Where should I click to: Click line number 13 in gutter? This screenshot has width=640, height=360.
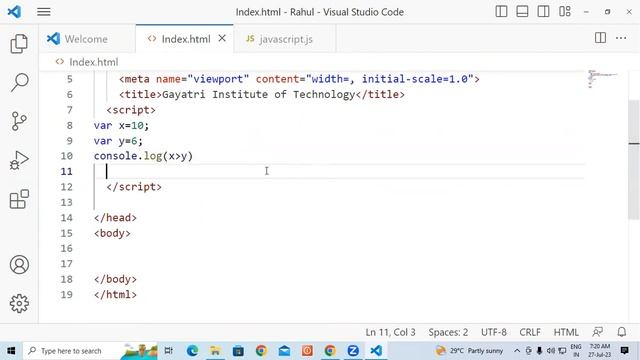click(x=67, y=202)
